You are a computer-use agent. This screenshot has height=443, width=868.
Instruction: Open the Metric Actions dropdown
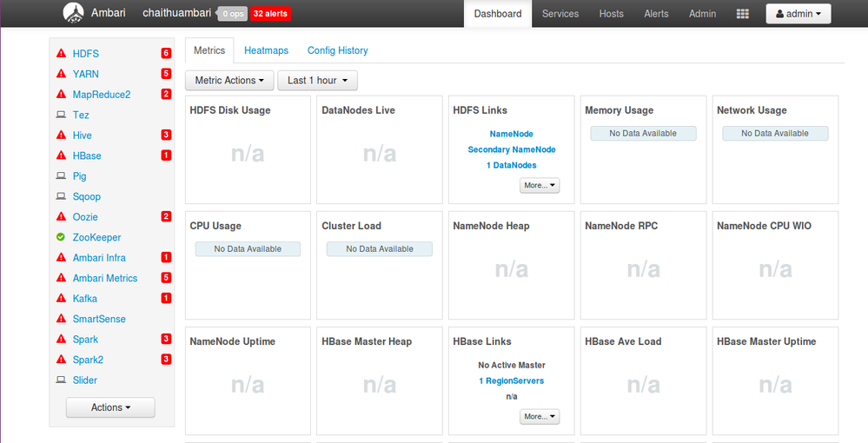(229, 80)
